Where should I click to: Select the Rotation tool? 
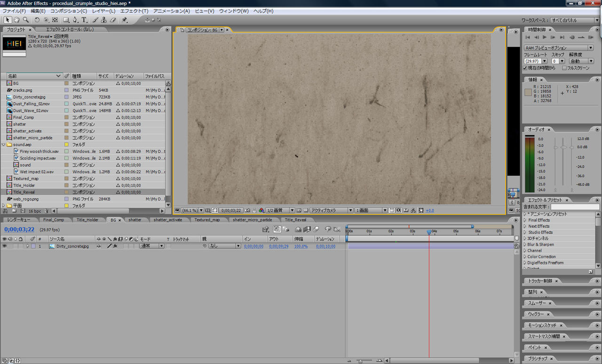coord(37,20)
